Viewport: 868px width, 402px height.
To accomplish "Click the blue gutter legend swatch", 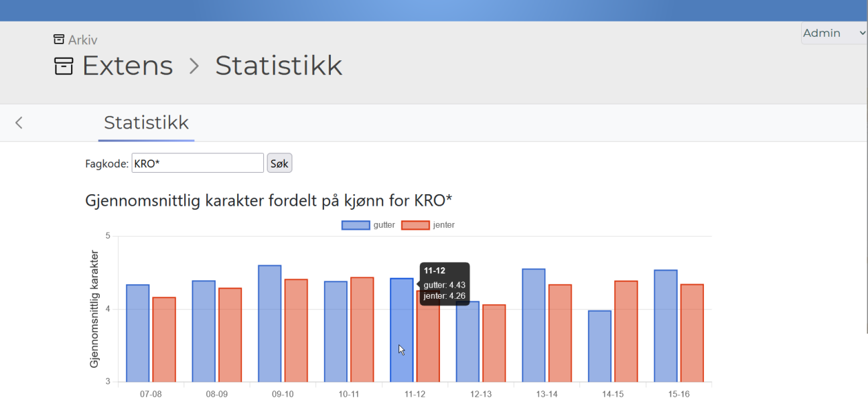I will click(x=354, y=224).
